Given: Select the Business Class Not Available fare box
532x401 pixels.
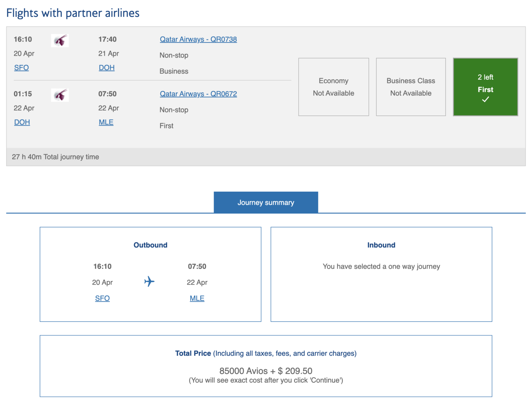Looking at the screenshot, I should 410,86.
